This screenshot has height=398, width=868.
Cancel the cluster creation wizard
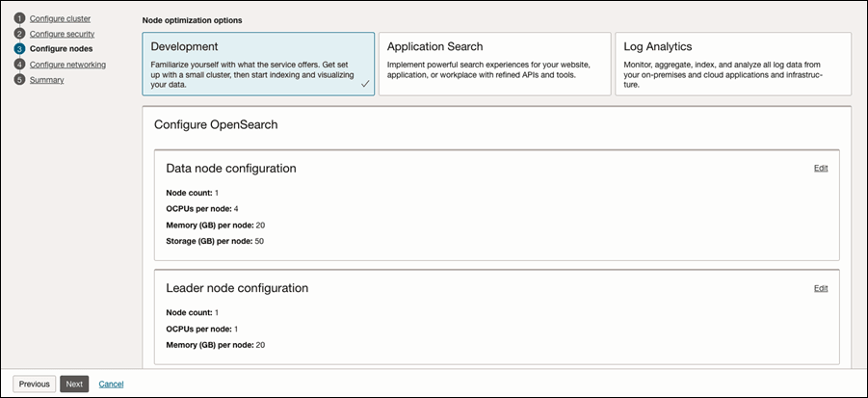tap(111, 385)
